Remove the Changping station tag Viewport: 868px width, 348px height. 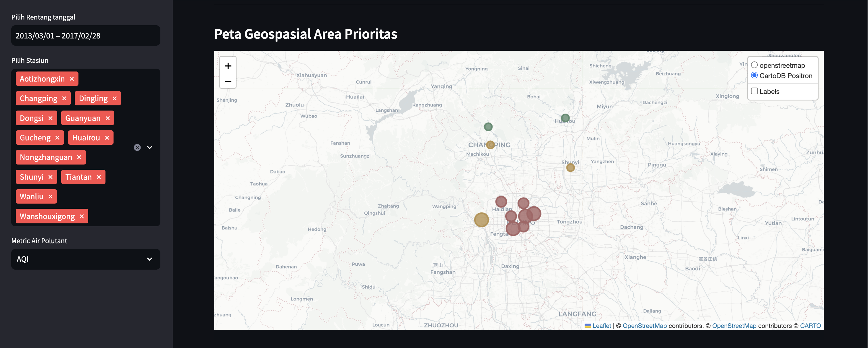[x=64, y=98]
